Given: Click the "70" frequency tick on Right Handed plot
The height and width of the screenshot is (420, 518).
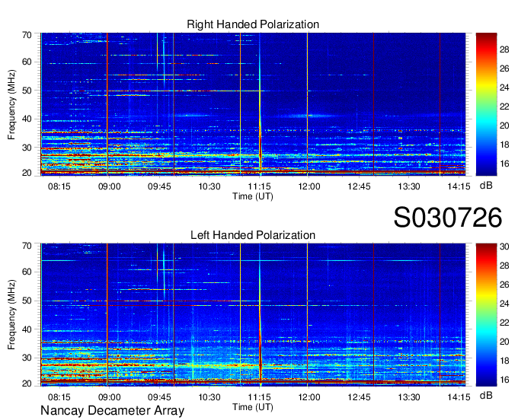Looking at the screenshot, I should [27, 35].
